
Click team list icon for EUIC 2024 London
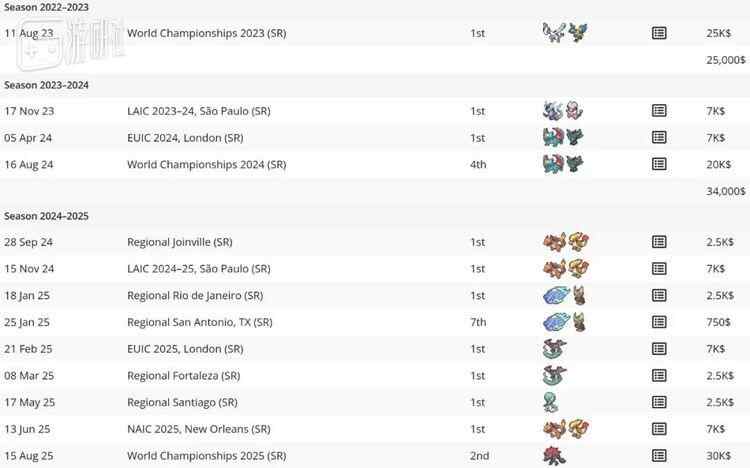659,137
